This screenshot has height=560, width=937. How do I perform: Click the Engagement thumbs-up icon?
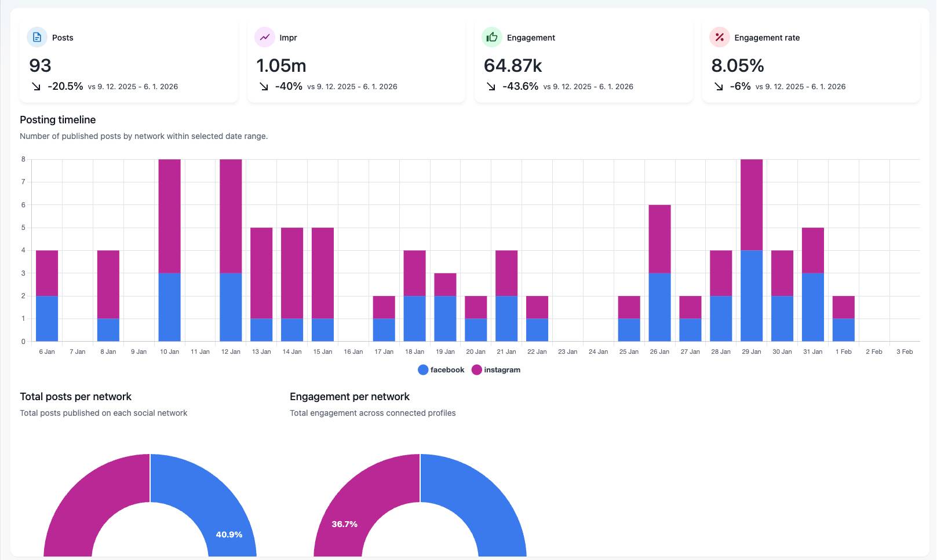point(492,37)
